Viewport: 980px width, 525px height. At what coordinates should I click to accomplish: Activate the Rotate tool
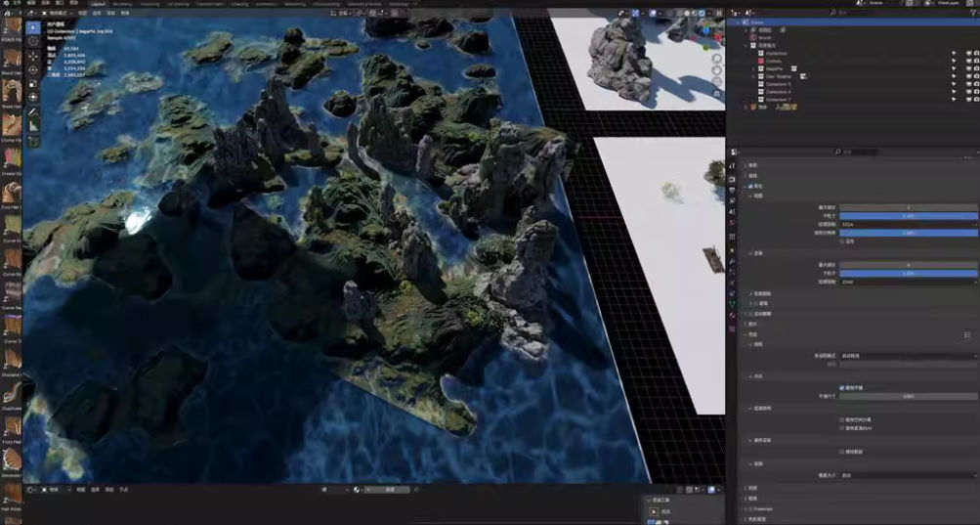(33, 69)
